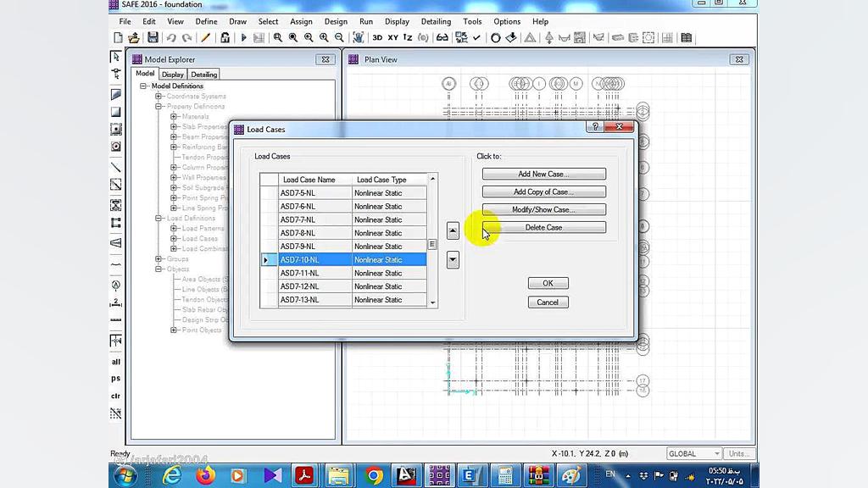Click the glasses Set Display Options icon
868x488 pixels.
pos(442,37)
